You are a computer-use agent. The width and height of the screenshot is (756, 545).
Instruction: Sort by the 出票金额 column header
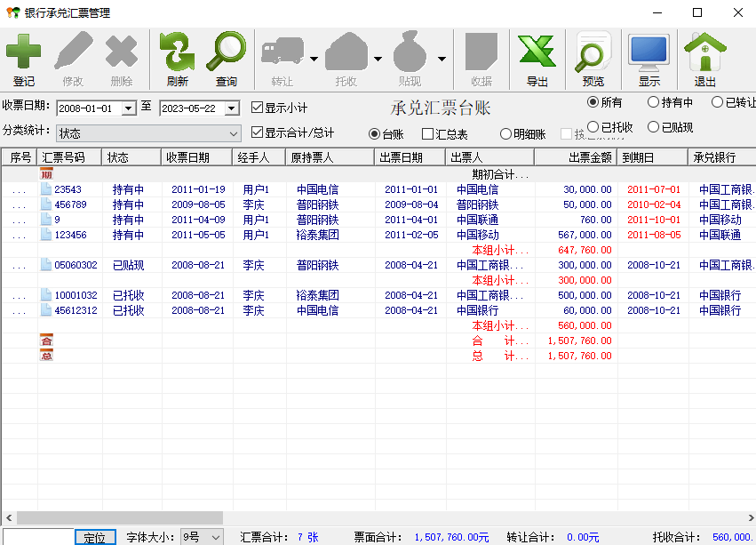point(576,157)
